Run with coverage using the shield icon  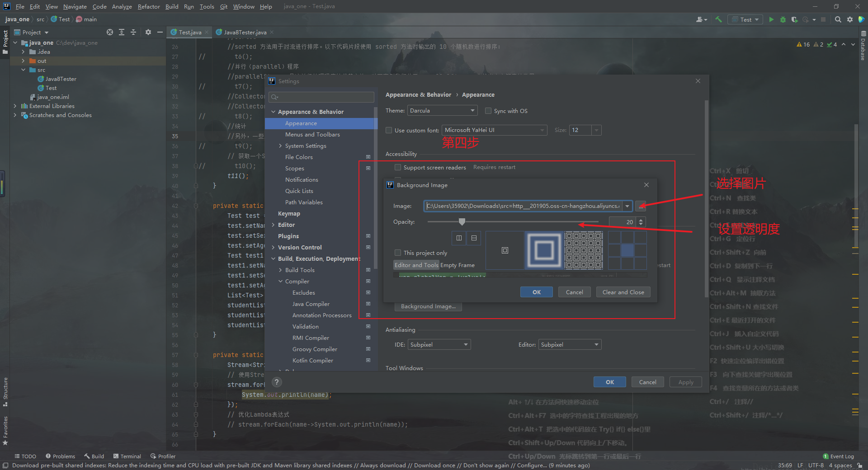tap(794, 19)
